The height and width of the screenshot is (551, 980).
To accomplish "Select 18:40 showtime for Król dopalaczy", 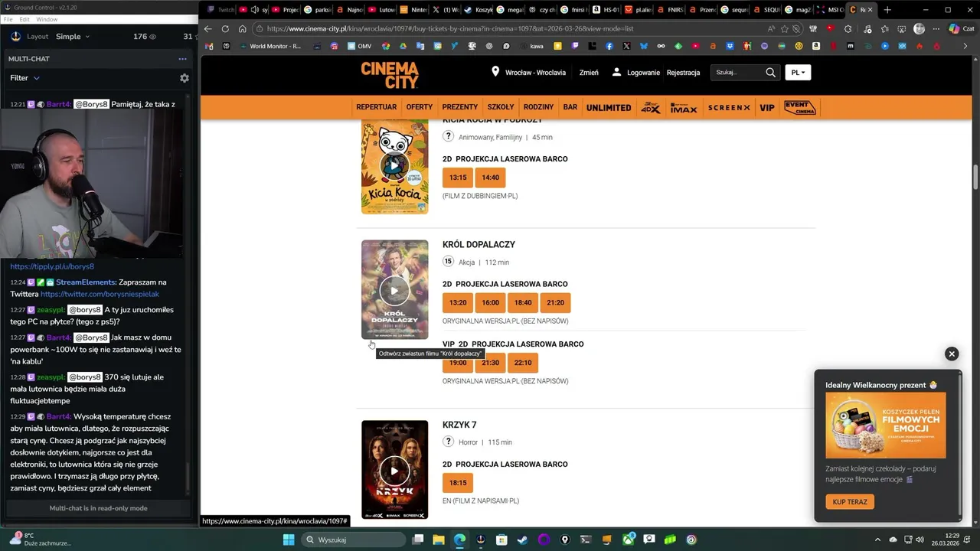I will tap(523, 302).
